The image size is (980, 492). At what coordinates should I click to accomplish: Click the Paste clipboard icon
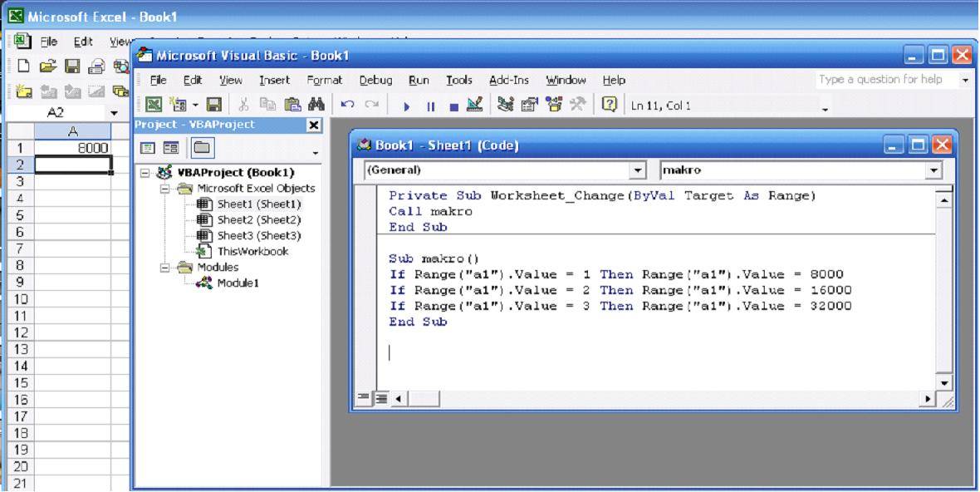292,105
